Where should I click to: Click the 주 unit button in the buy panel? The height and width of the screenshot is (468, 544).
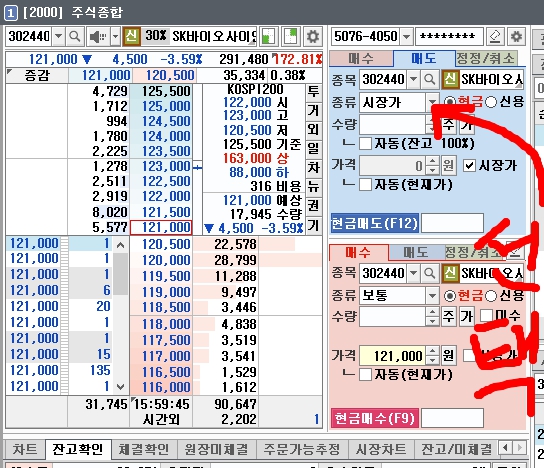(448, 316)
